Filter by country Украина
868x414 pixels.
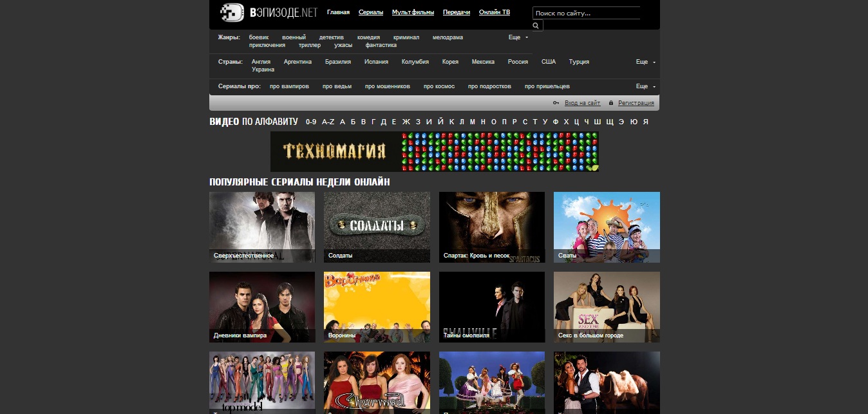(263, 70)
